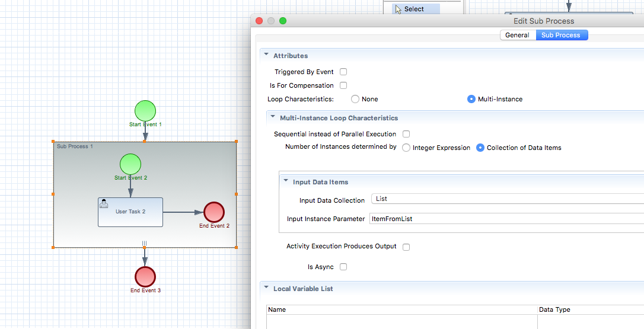
Task: Click the green zoom window button
Action: (x=283, y=21)
